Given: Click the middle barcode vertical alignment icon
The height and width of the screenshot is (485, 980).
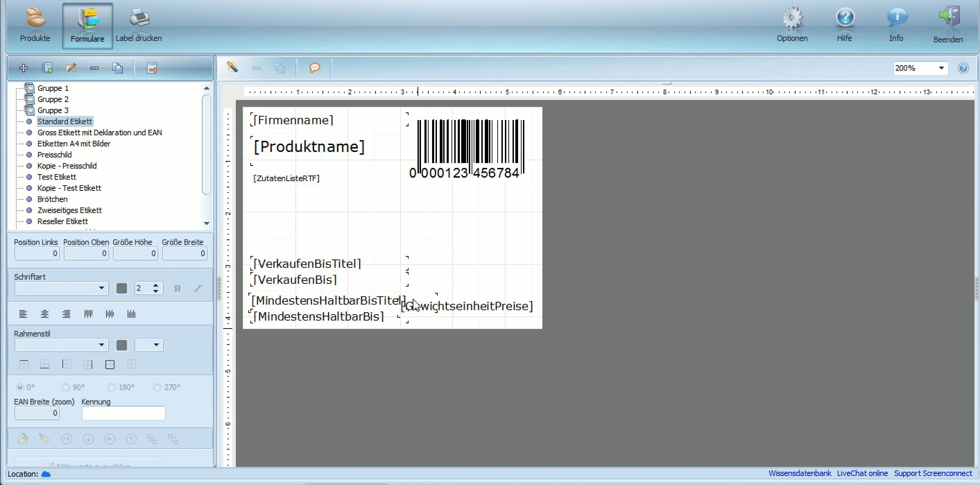Looking at the screenshot, I should tap(110, 314).
